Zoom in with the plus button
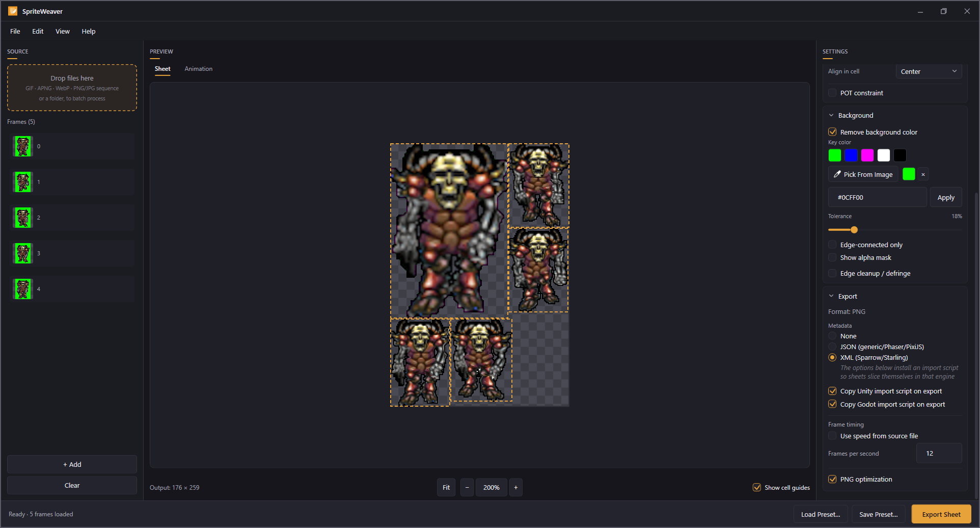The height and width of the screenshot is (528, 980). point(516,487)
